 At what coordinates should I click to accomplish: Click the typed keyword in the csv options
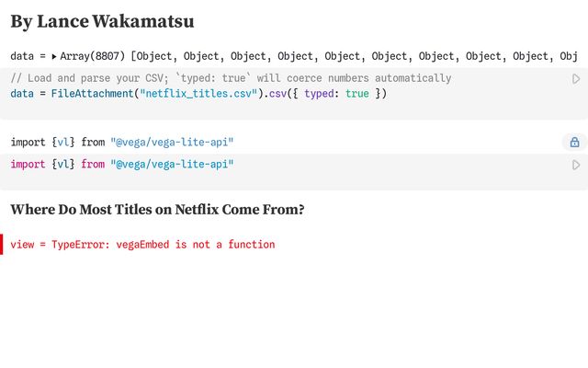tap(319, 94)
